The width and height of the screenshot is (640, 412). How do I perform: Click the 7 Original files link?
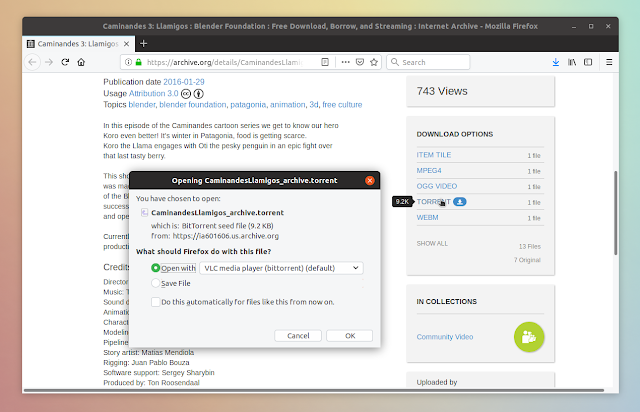point(527,260)
